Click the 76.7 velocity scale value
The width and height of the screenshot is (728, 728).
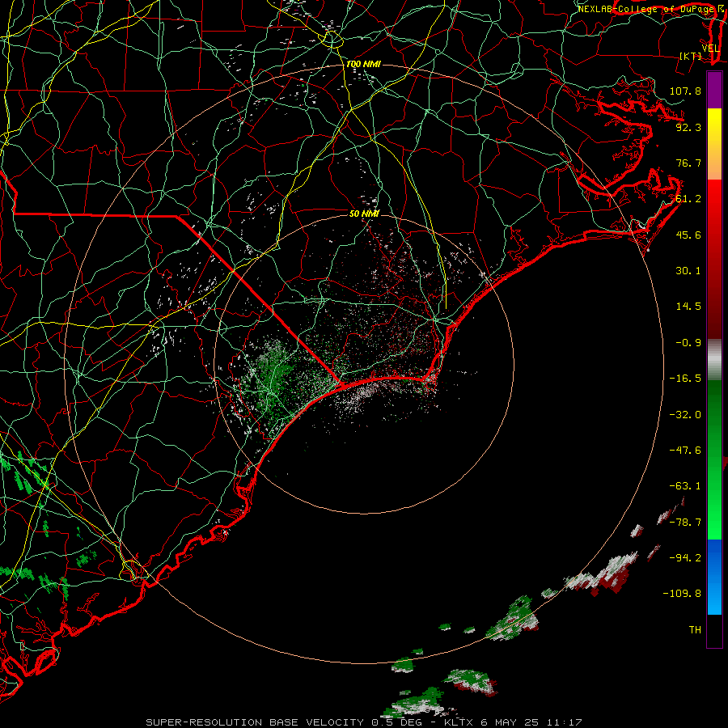[688, 163]
